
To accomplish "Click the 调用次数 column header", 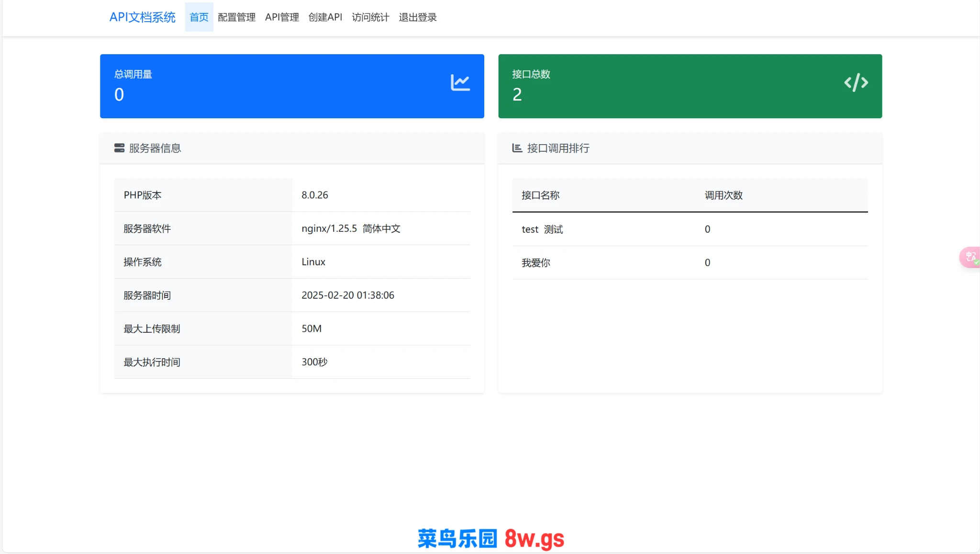I will 723,195.
